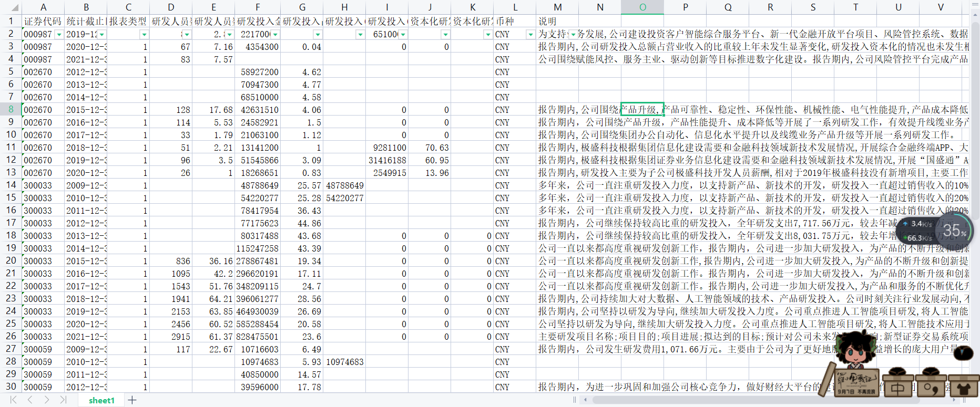Image resolution: width=980 pixels, height=407 pixels.
Task: Open filter dropdown in column K
Action: (x=488, y=34)
